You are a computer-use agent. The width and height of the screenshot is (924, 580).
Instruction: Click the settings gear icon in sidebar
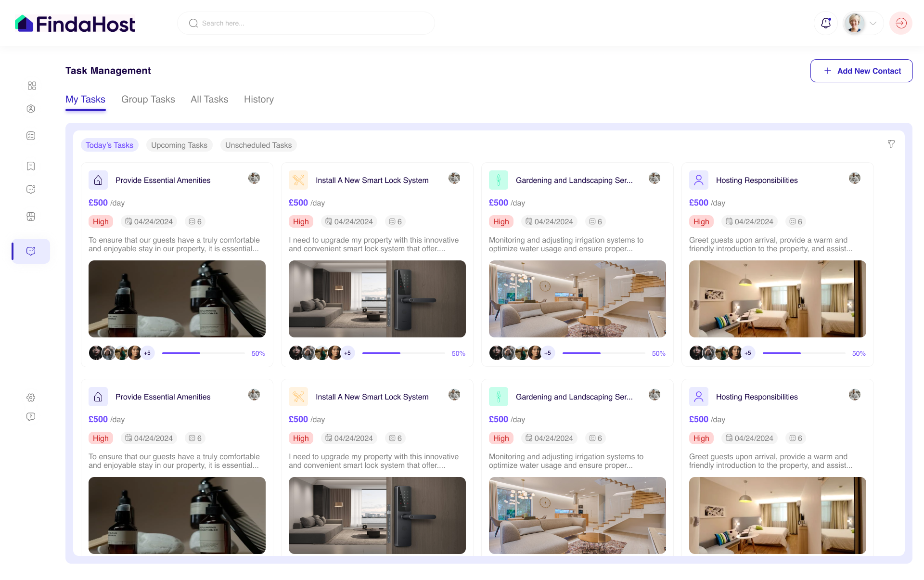(31, 398)
